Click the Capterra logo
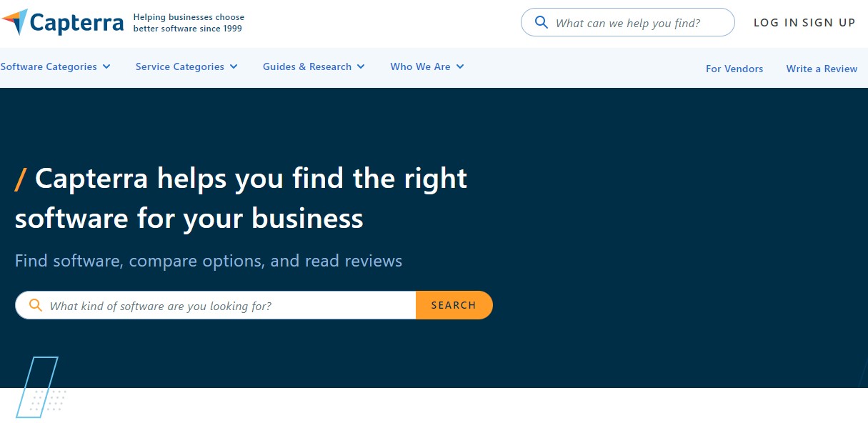 (x=62, y=23)
